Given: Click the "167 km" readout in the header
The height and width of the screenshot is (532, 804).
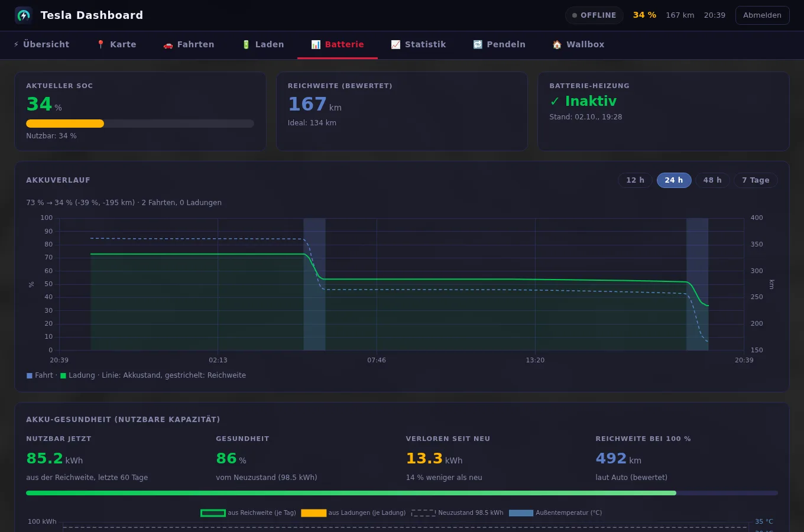Looking at the screenshot, I should 680,15.
